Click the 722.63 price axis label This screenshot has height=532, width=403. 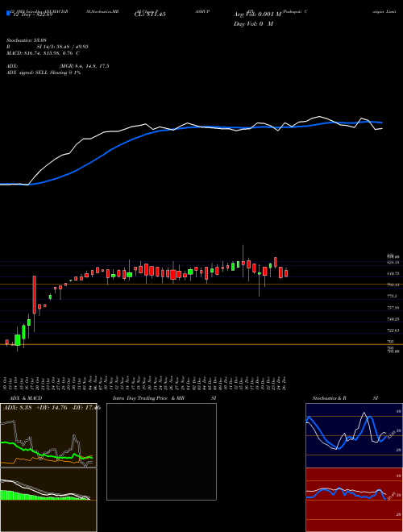click(x=393, y=330)
